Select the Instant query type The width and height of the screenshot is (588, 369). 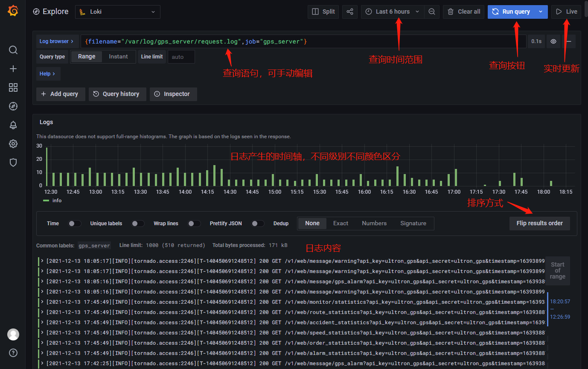point(118,57)
